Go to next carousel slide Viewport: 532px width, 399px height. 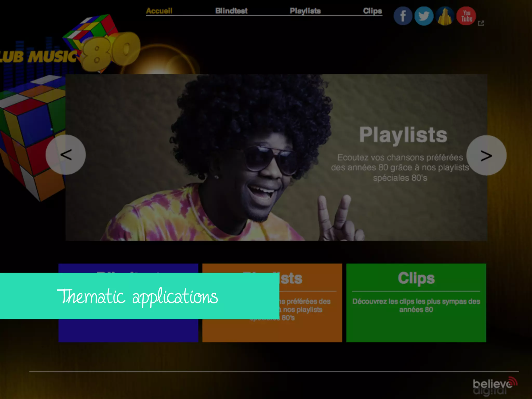pos(486,155)
